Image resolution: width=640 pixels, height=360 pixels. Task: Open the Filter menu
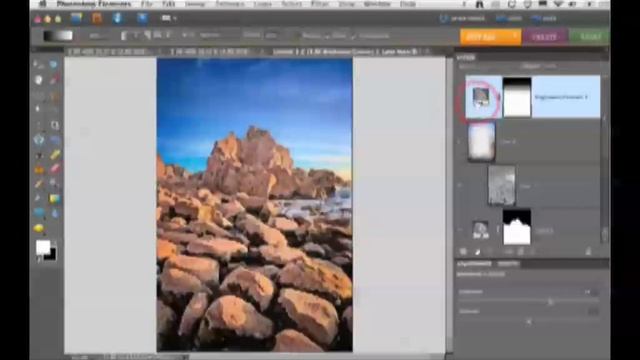pyautogui.click(x=320, y=4)
